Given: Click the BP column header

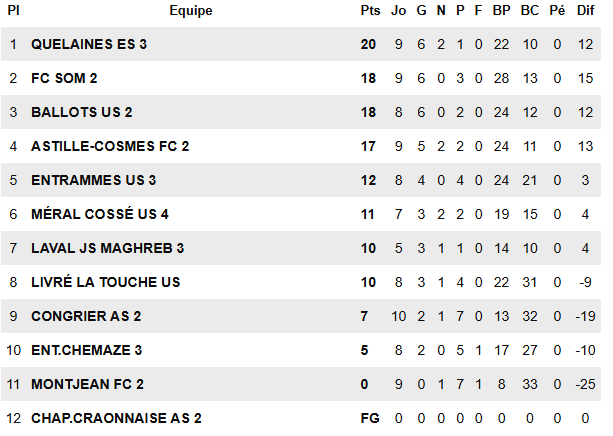Looking at the screenshot, I should pos(502,10).
